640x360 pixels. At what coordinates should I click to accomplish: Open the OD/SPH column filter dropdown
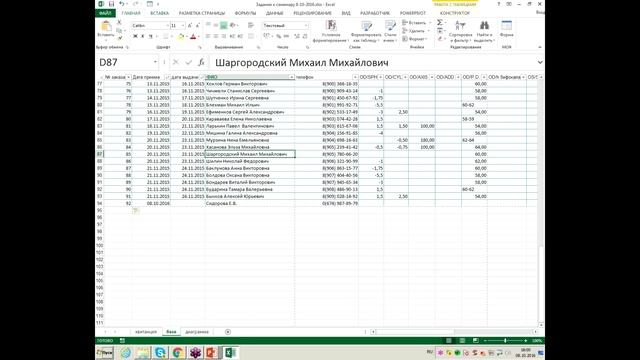380,77
